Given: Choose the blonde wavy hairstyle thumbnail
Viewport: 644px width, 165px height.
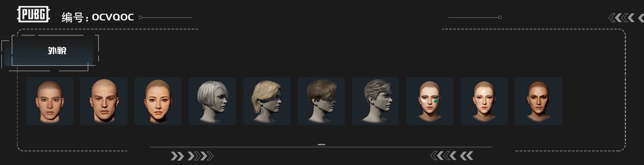Looking at the screenshot, I should (267, 101).
